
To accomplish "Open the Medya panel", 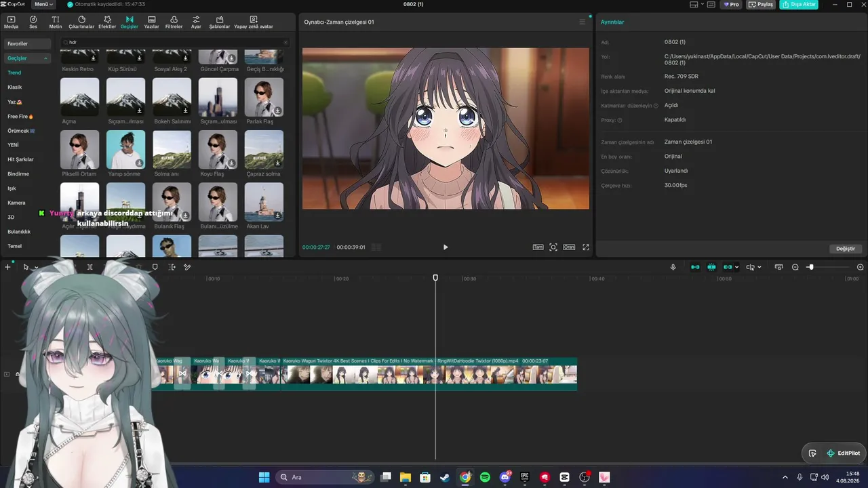I will tap(11, 22).
